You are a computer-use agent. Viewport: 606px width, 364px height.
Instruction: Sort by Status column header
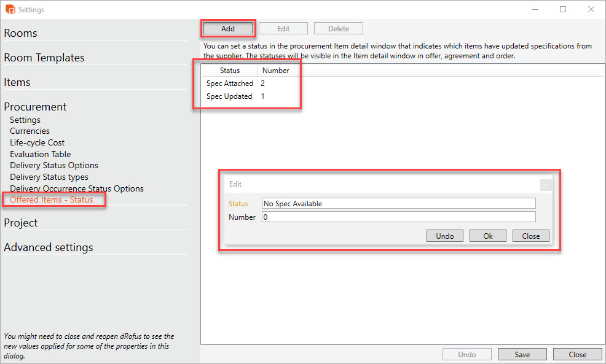click(230, 71)
